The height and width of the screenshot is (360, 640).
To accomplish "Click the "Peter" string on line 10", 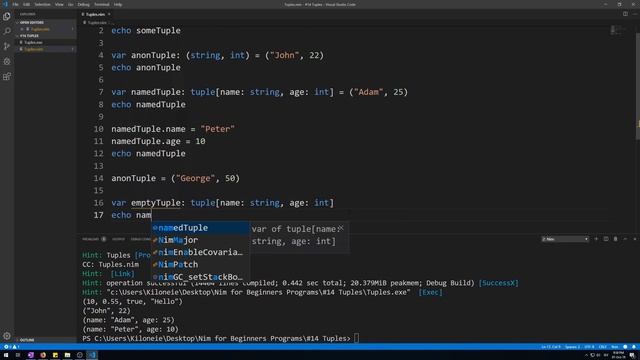I will point(218,129).
